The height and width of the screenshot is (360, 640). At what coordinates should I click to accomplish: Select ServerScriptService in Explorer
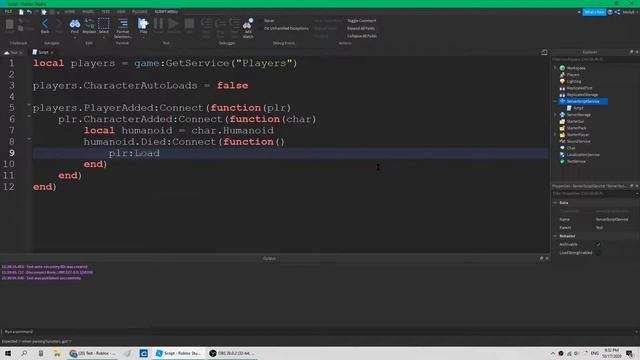pyautogui.click(x=583, y=101)
